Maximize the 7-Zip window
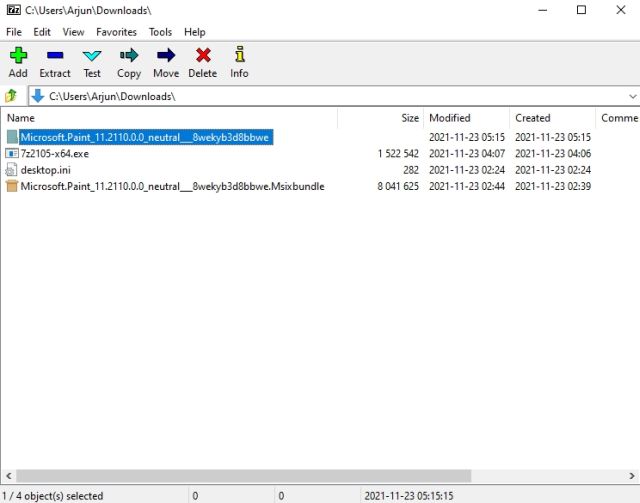Viewport: 640px width, 503px height. click(581, 10)
